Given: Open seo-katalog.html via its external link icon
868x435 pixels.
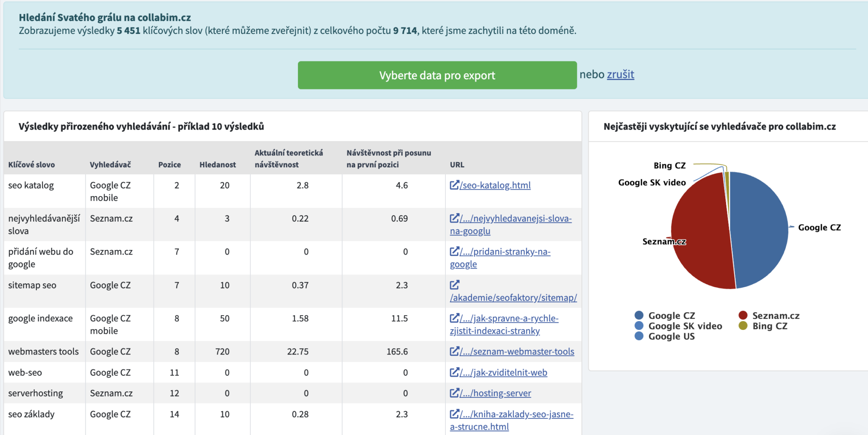Looking at the screenshot, I should click(454, 185).
